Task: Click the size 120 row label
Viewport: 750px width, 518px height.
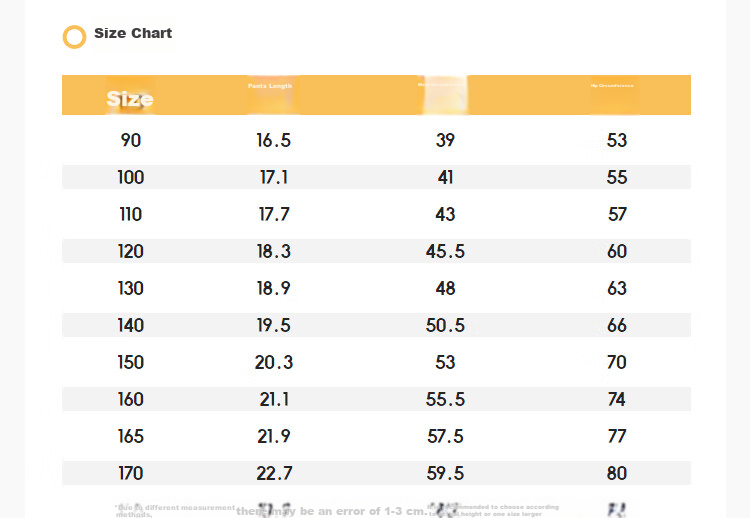Action: click(131, 251)
